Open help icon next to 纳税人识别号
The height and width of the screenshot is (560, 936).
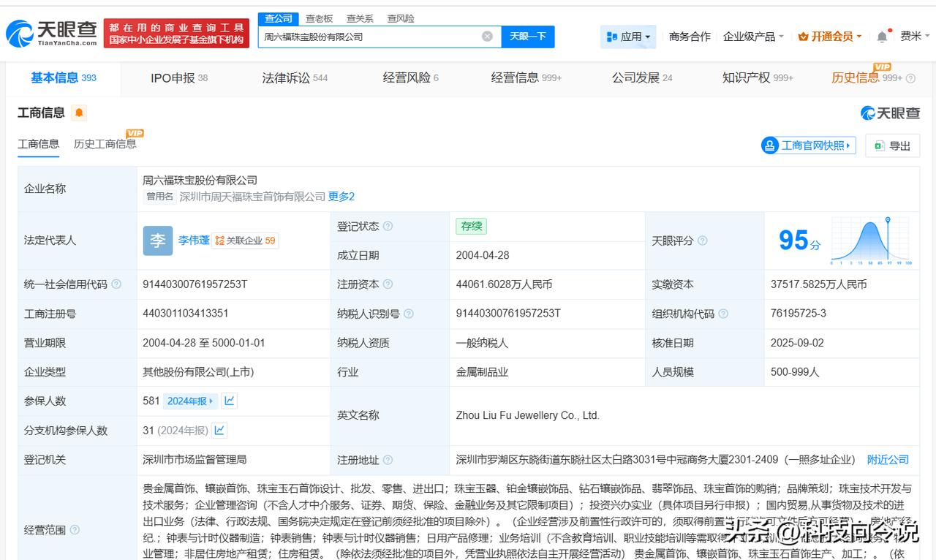(x=408, y=314)
